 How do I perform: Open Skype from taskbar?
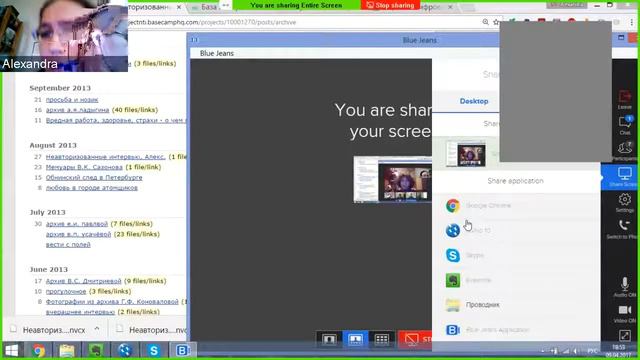click(153, 351)
